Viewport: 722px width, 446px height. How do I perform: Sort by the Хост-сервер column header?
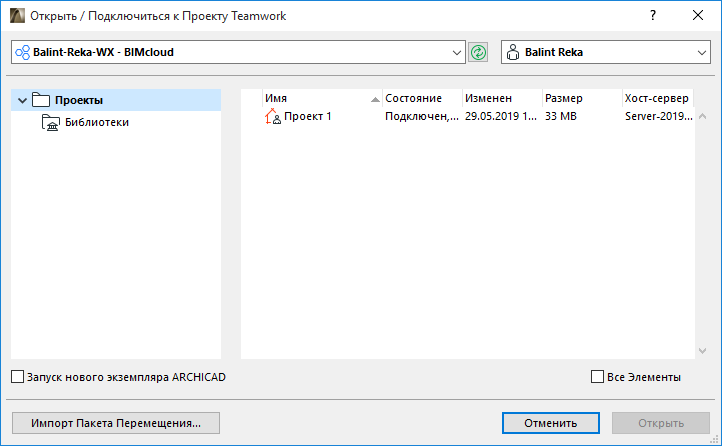(x=658, y=98)
